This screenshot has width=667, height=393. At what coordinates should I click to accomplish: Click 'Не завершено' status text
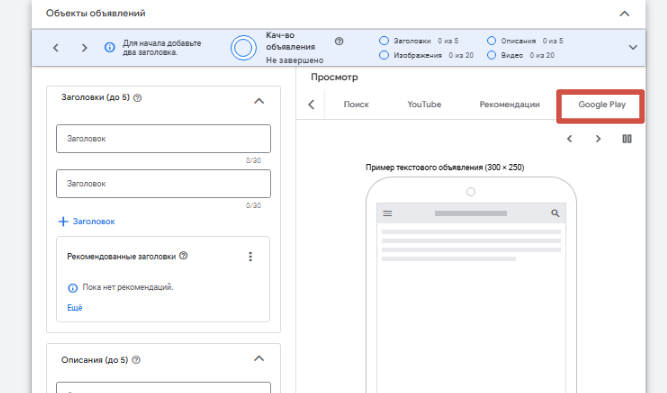(295, 60)
